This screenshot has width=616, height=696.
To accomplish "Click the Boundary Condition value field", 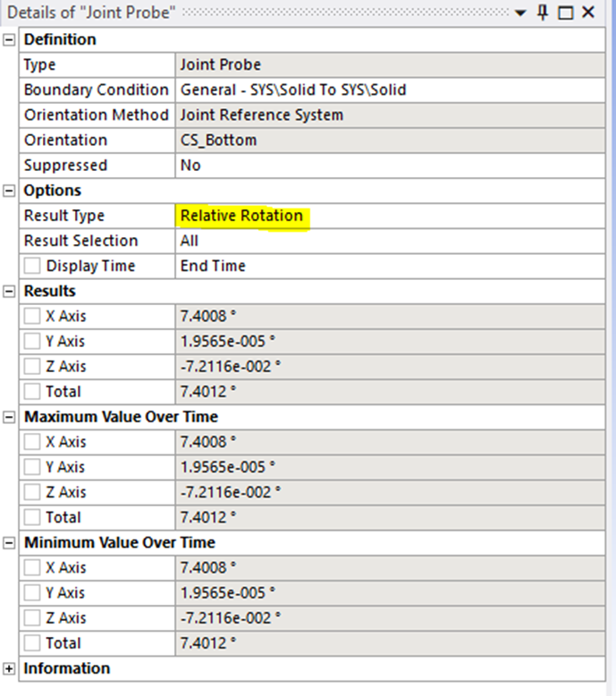I will 389,90.
